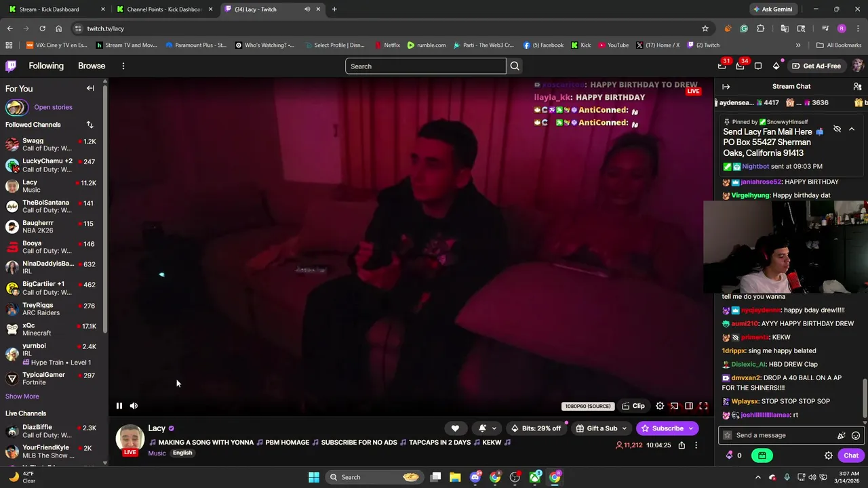The height and width of the screenshot is (488, 868).
Task: Open the video player settings gear
Action: (660, 406)
